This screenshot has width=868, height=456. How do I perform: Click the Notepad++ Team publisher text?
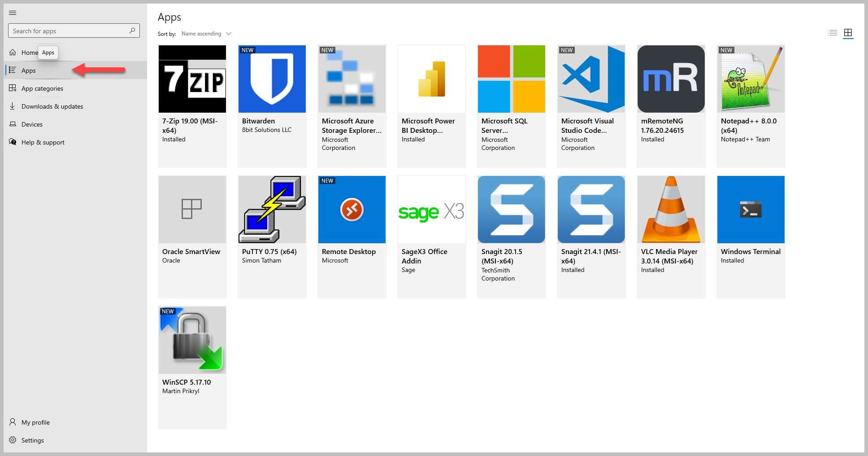[x=745, y=140]
